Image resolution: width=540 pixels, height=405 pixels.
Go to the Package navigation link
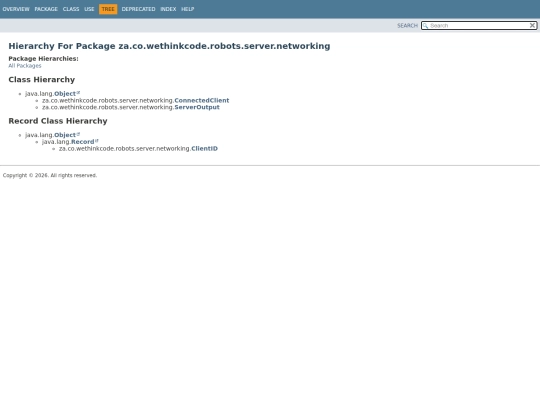coord(46,9)
